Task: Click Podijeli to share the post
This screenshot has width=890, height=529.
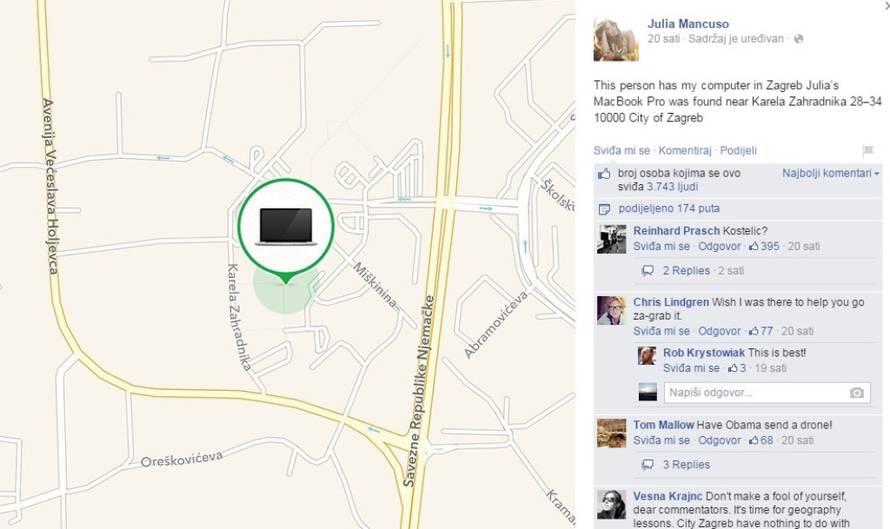Action: tap(738, 150)
